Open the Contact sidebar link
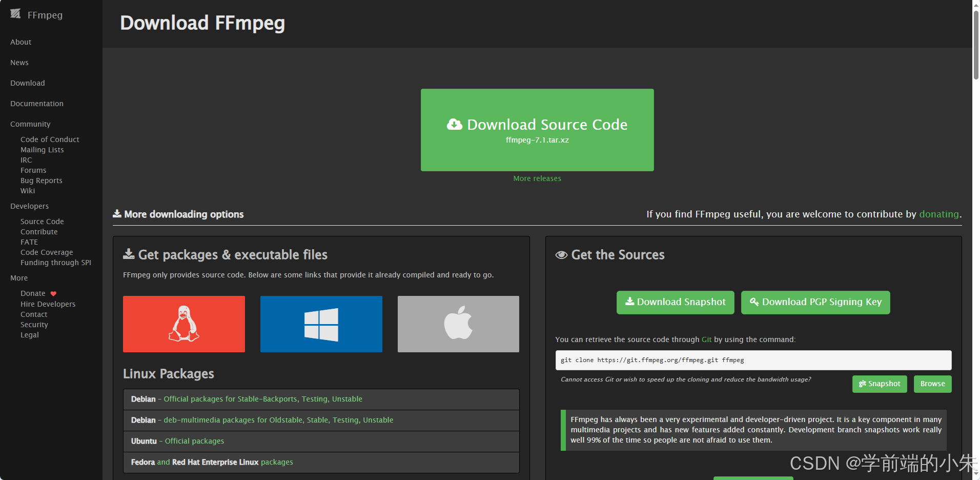The width and height of the screenshot is (980, 480). tap(34, 314)
